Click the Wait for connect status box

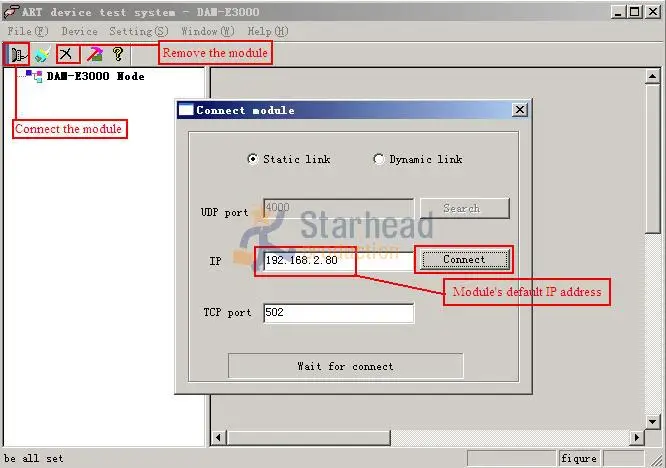pos(345,366)
